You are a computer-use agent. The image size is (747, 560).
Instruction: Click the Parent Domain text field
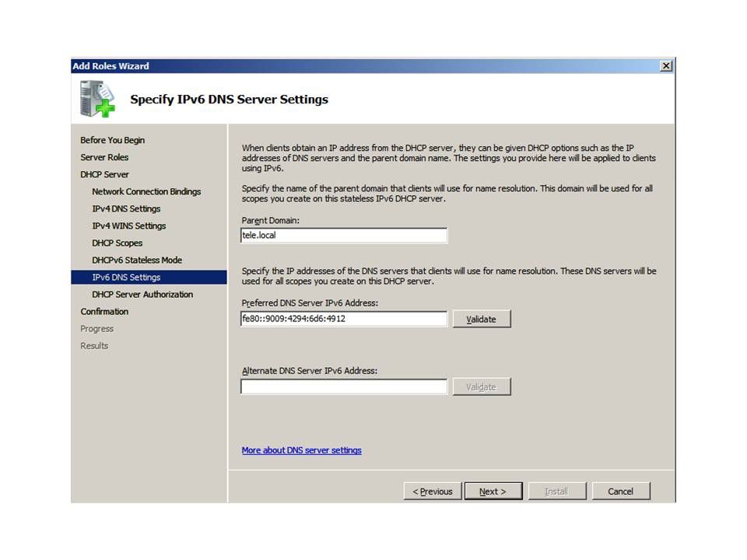tap(344, 236)
